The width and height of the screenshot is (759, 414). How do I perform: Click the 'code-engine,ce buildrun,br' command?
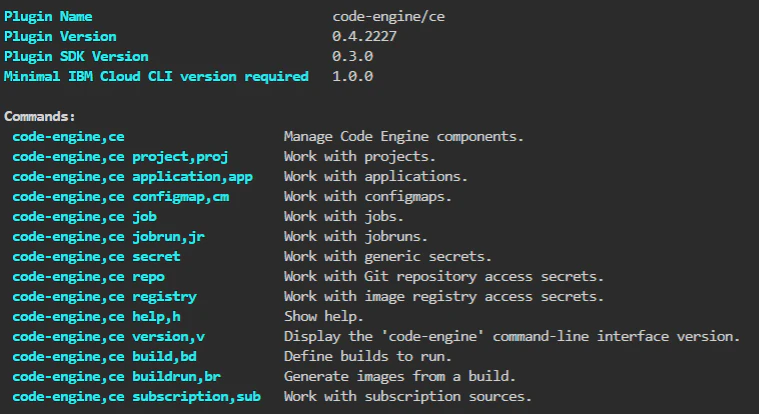(x=117, y=376)
